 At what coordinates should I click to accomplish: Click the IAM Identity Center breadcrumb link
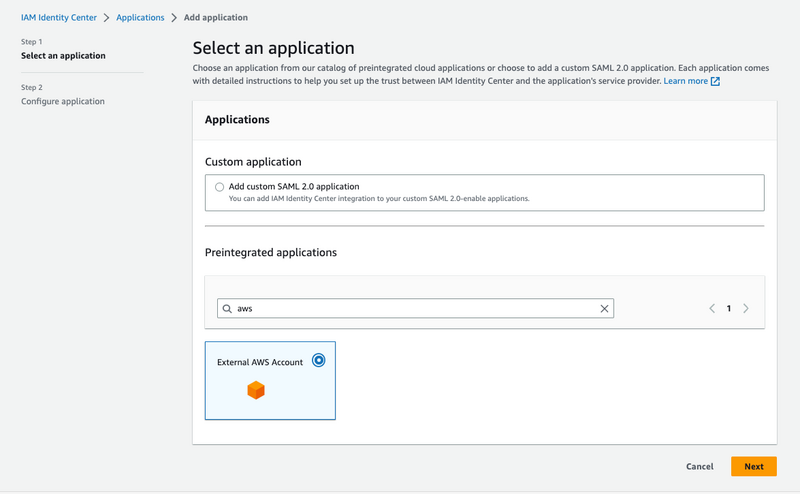coord(59,18)
